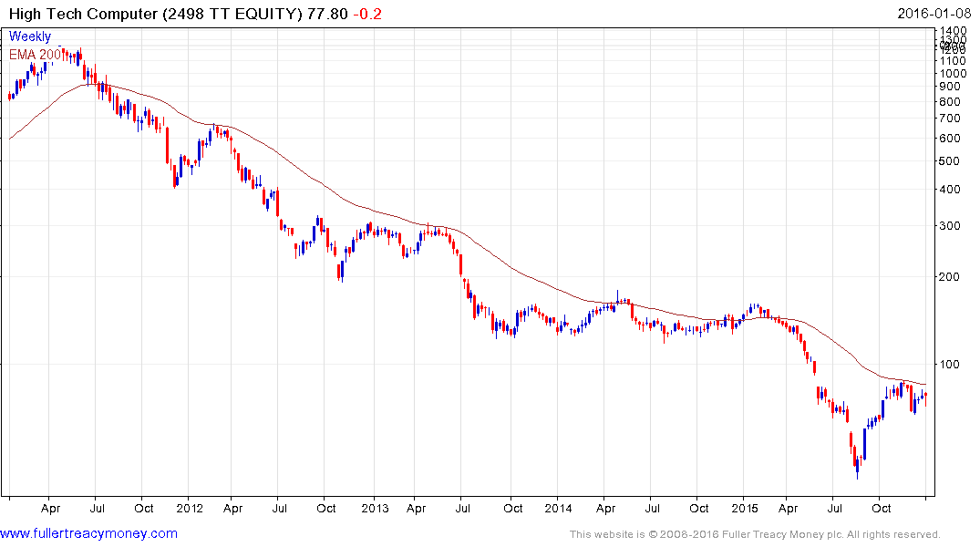This screenshot has height=547, width=980.
Task: Click the 400 price axis label
Action: (950, 190)
